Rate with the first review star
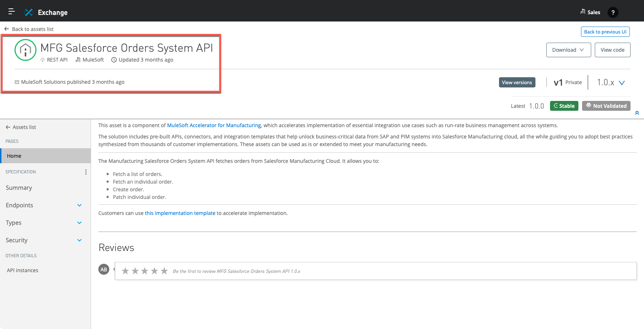Image resolution: width=644 pixels, height=329 pixels. [125, 271]
